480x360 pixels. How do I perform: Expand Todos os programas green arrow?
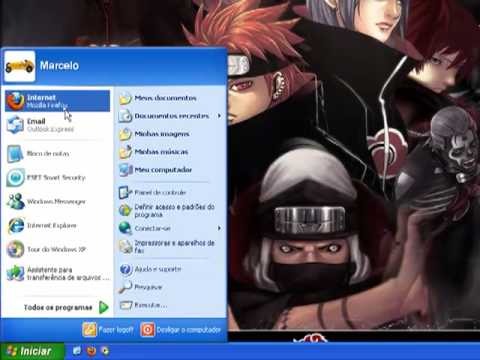click(x=104, y=307)
